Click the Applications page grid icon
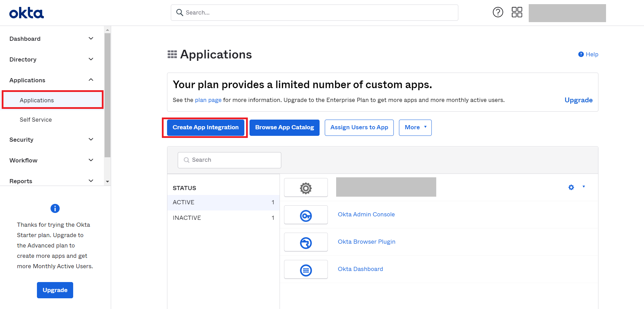 (x=172, y=55)
